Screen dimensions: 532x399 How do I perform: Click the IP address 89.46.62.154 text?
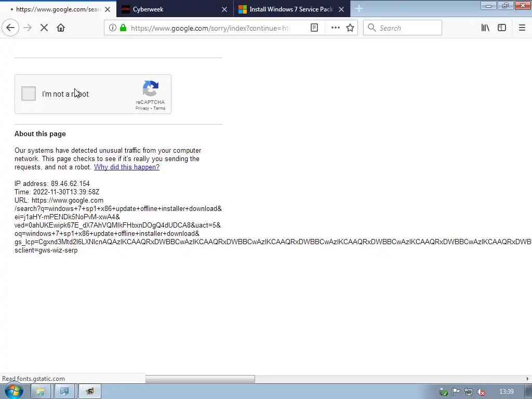coord(52,183)
